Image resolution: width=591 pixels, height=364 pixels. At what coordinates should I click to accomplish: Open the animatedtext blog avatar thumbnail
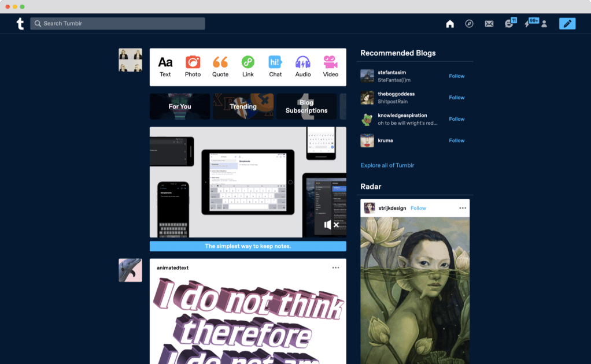(x=130, y=270)
